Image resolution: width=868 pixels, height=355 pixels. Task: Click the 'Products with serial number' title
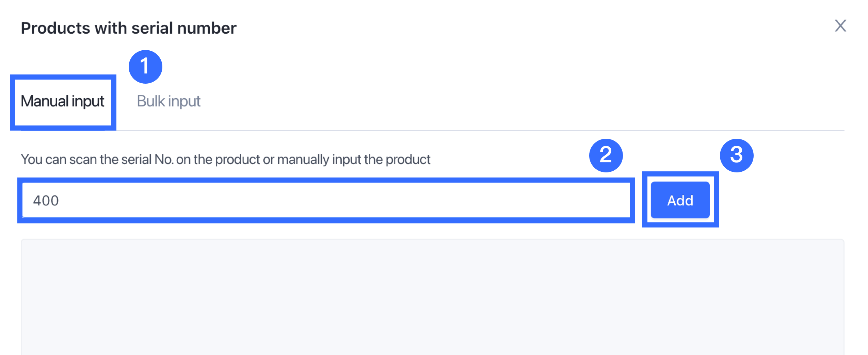(x=129, y=28)
